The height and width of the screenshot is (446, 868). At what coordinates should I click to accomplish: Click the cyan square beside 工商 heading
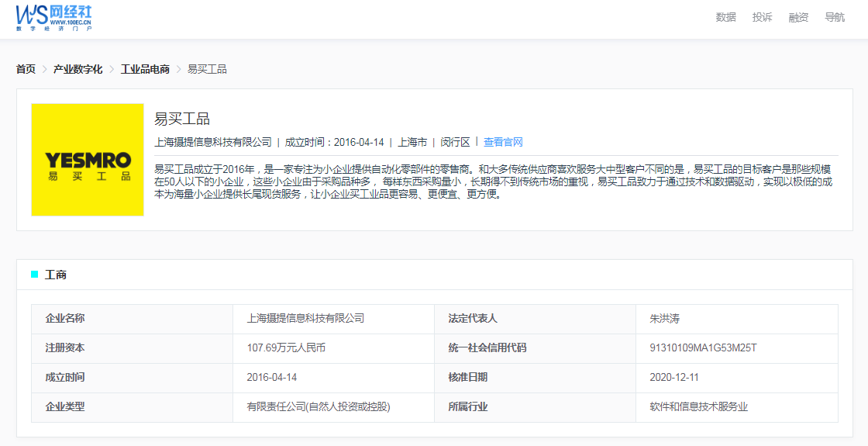click(x=34, y=275)
